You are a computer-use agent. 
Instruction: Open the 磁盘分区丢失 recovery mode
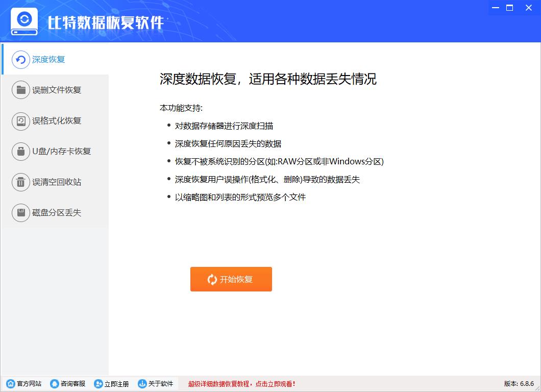55,213
